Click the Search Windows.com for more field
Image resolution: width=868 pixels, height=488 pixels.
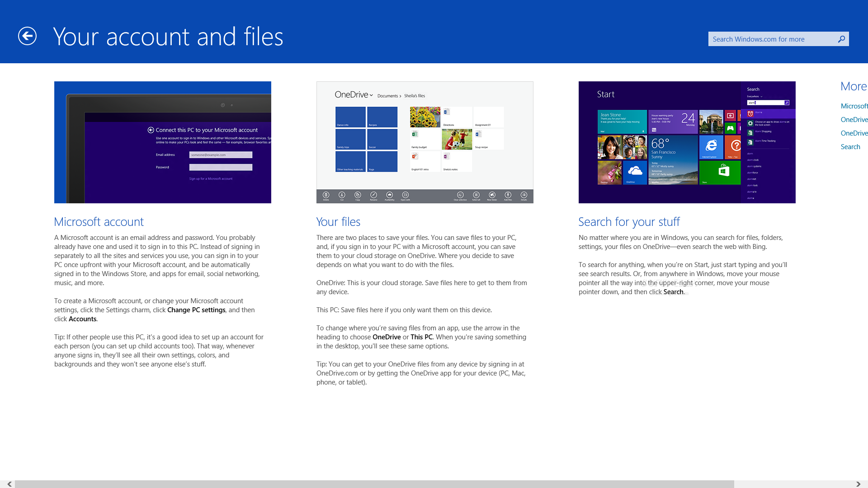[778, 39]
